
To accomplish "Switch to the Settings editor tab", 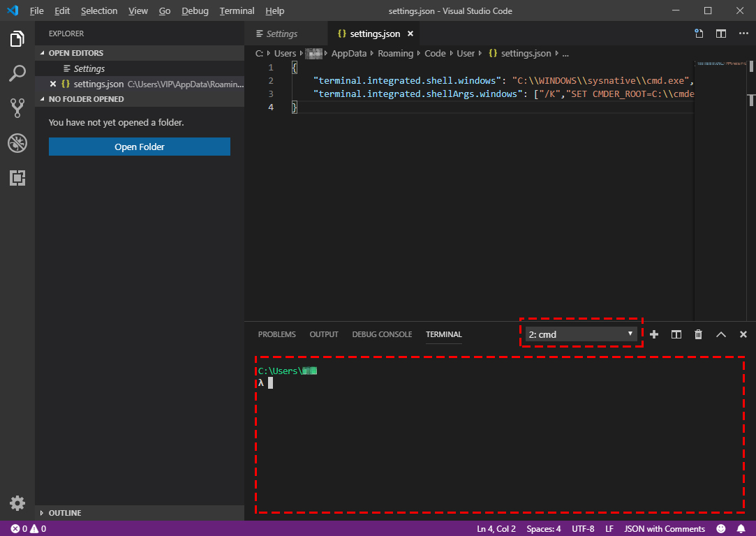I will point(286,33).
